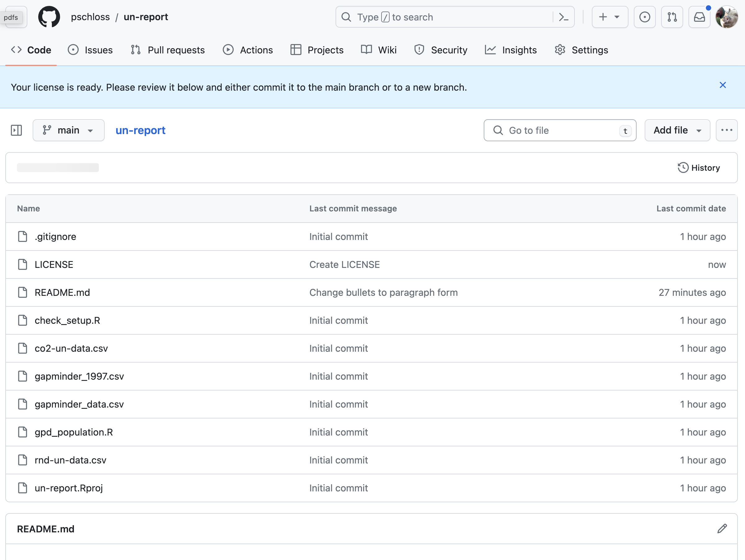Screen dimensions: 745x560
Task: Open the more options ellipsis menu
Action: [726, 130]
